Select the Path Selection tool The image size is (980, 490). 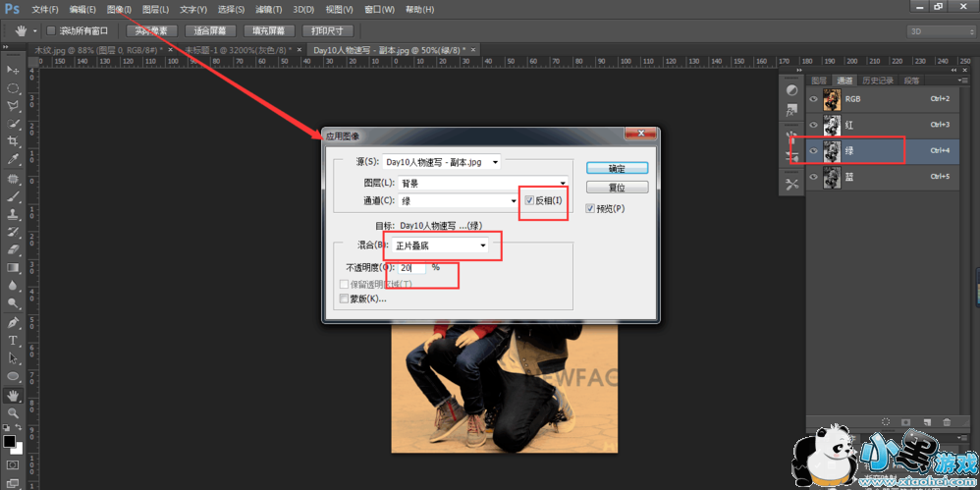(13, 358)
